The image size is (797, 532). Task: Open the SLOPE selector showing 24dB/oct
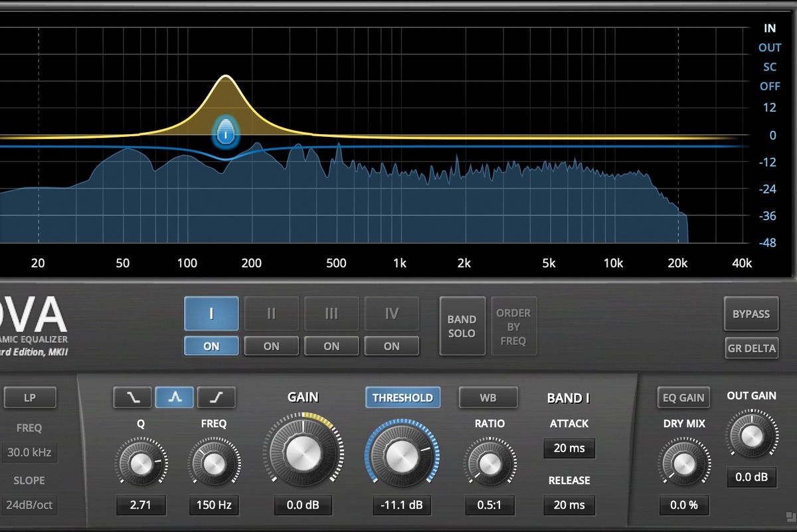pyautogui.click(x=29, y=505)
